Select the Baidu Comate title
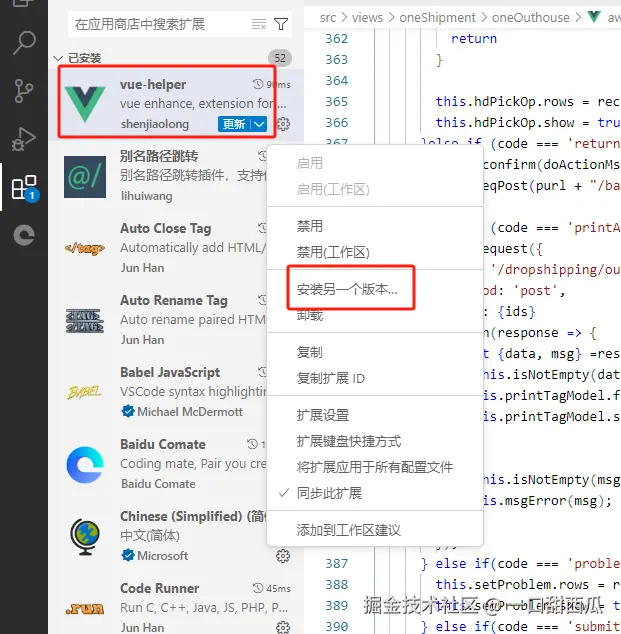The image size is (621, 634). [x=163, y=444]
